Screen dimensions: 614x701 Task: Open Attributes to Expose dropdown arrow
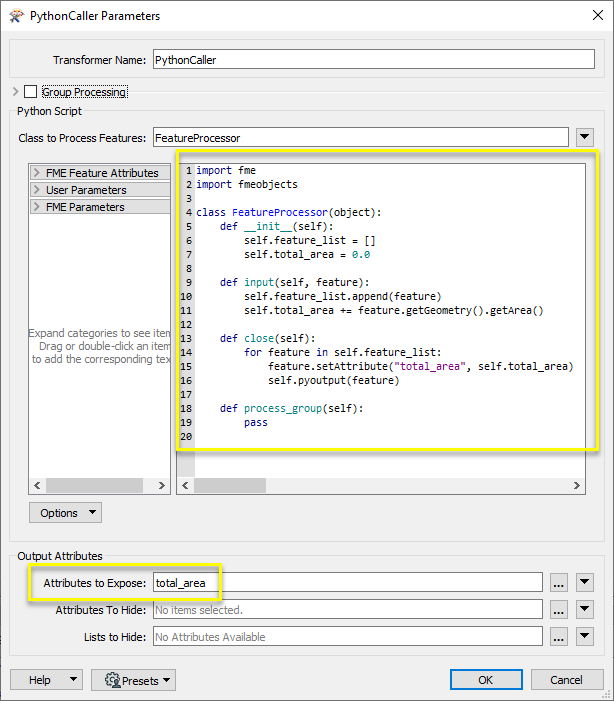(x=585, y=582)
